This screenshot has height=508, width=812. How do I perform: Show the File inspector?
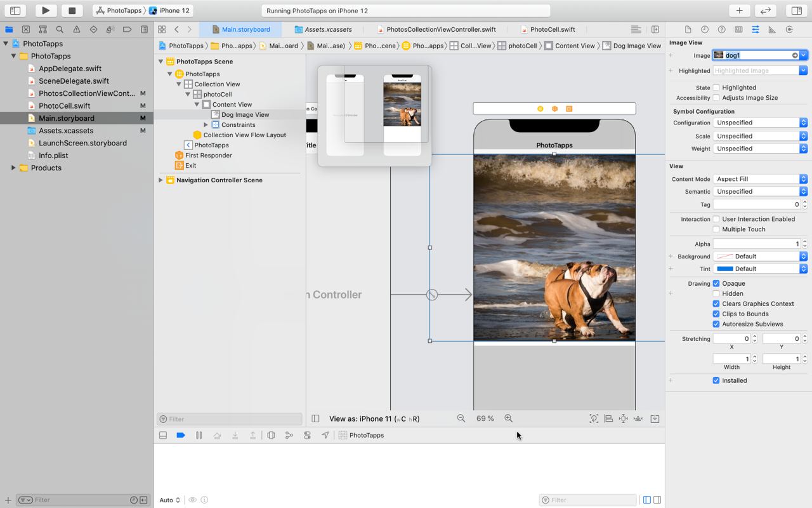(x=688, y=29)
